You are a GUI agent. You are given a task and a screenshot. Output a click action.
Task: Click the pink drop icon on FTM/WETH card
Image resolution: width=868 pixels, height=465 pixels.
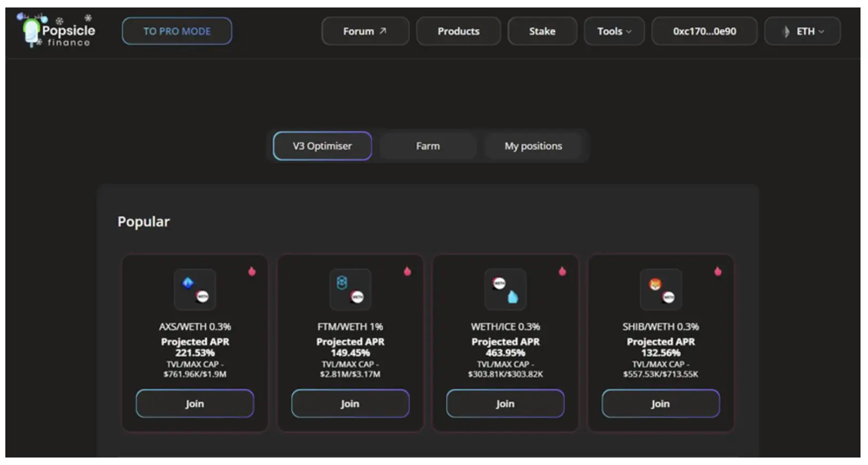(x=407, y=272)
